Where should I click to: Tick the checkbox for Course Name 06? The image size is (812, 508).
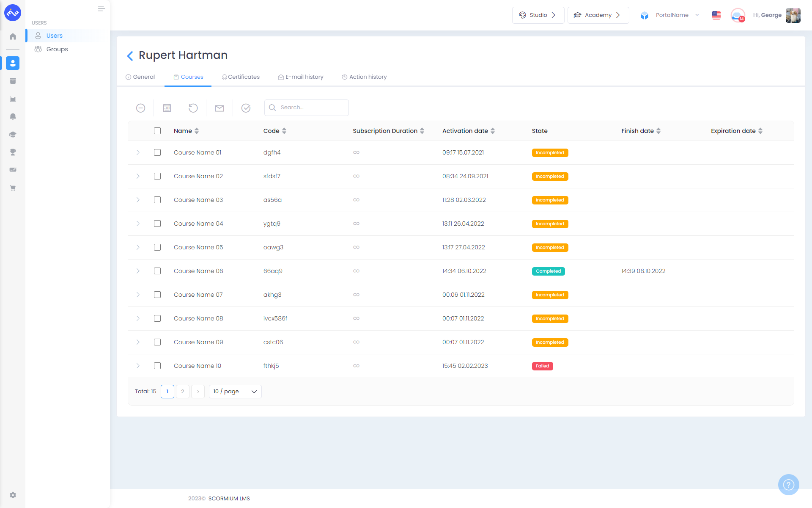157,271
